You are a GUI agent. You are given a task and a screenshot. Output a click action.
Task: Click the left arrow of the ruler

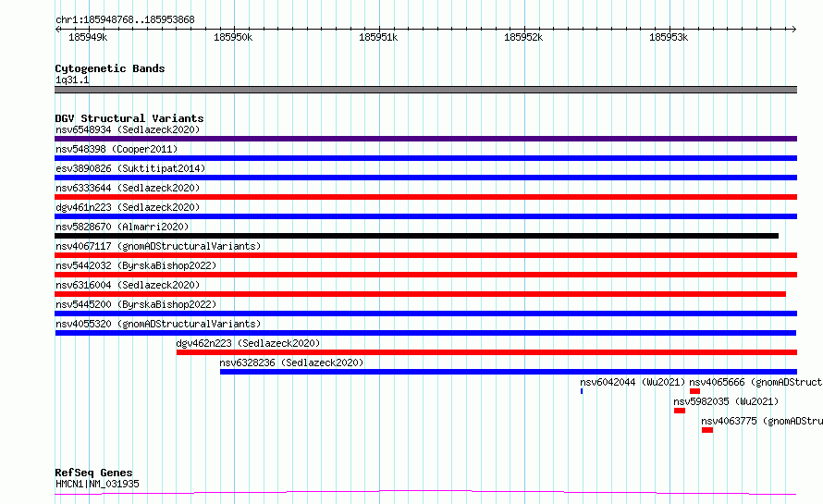(57, 29)
